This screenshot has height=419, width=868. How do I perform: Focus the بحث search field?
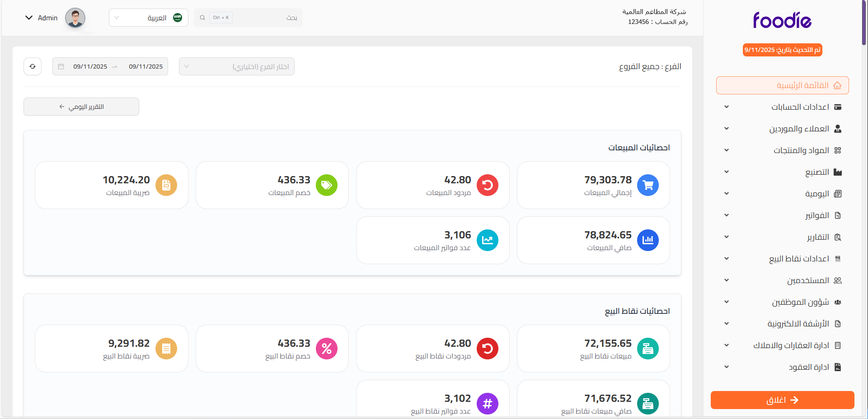point(262,18)
